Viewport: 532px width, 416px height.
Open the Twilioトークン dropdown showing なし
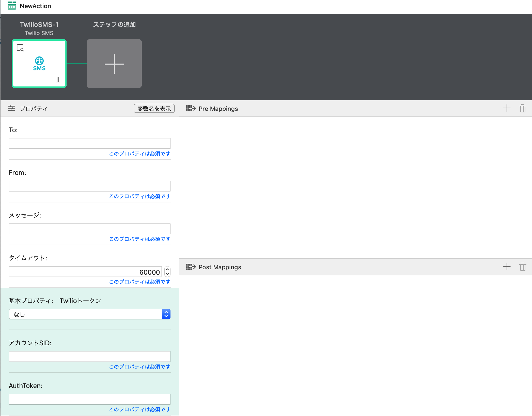(89, 314)
